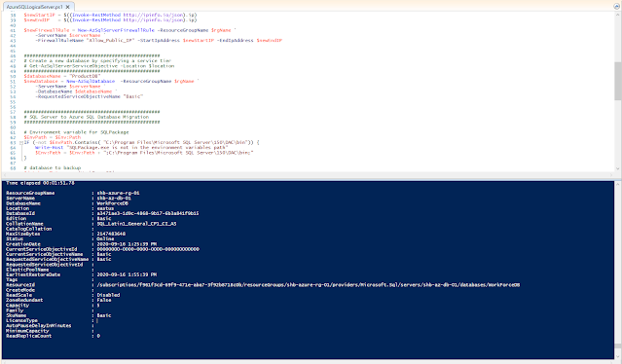Click comment "# Environment variable for SQLPackage"

[x=76, y=132]
